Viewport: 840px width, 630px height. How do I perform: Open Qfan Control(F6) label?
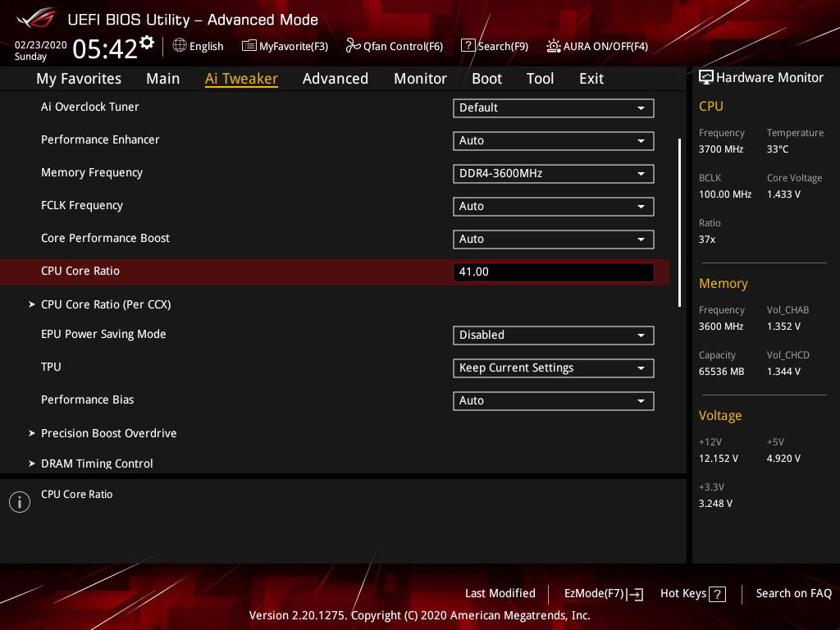point(403,46)
